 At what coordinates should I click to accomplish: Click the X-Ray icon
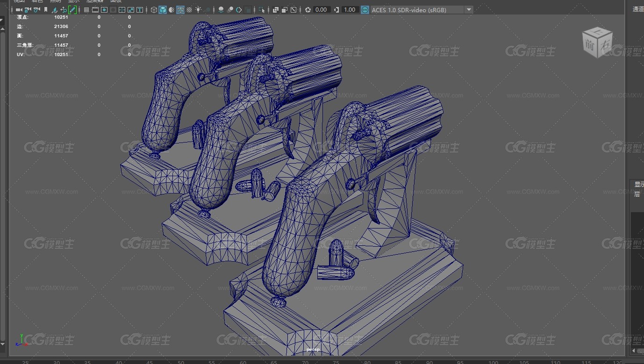(x=276, y=9)
